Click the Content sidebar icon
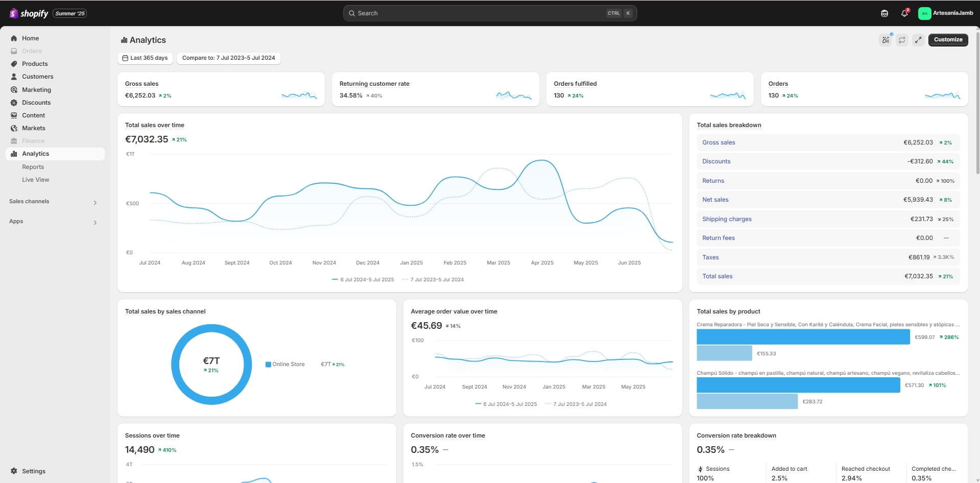The height and width of the screenshot is (483, 980). 14,115
